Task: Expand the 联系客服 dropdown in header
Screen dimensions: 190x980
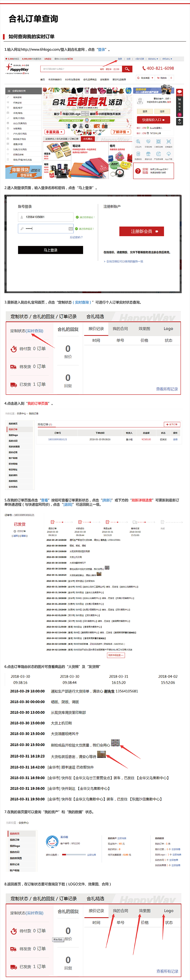Action: tap(147, 78)
